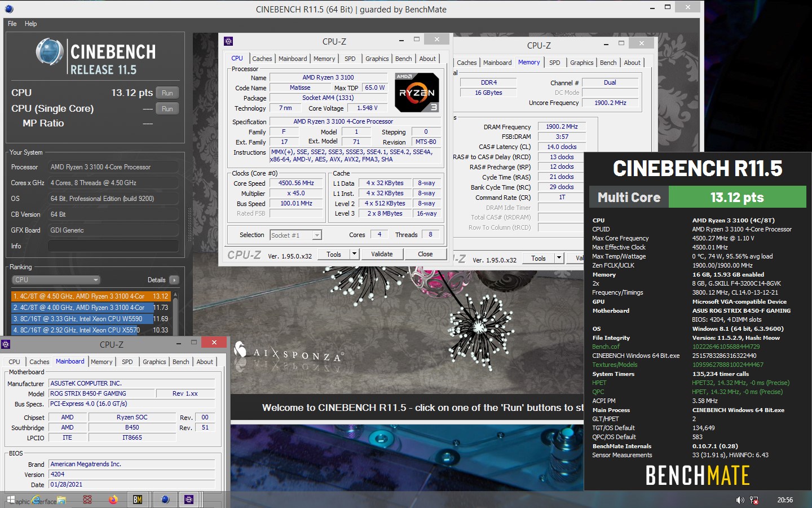Switch to BenchMate taskbar icon
This screenshot has width=812, height=508.
[138, 500]
